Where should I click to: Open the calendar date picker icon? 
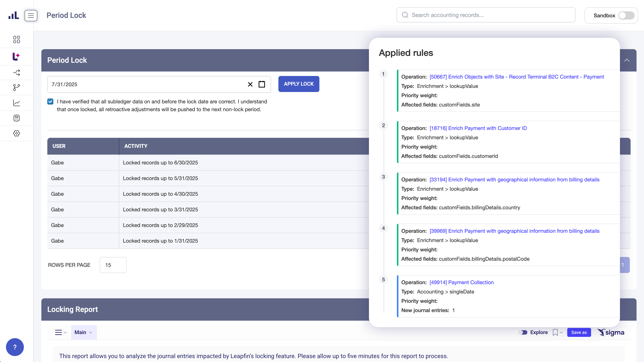(262, 84)
